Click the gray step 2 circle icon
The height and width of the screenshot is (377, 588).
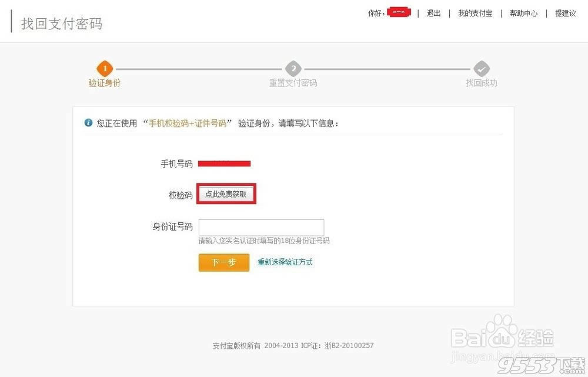pos(293,69)
